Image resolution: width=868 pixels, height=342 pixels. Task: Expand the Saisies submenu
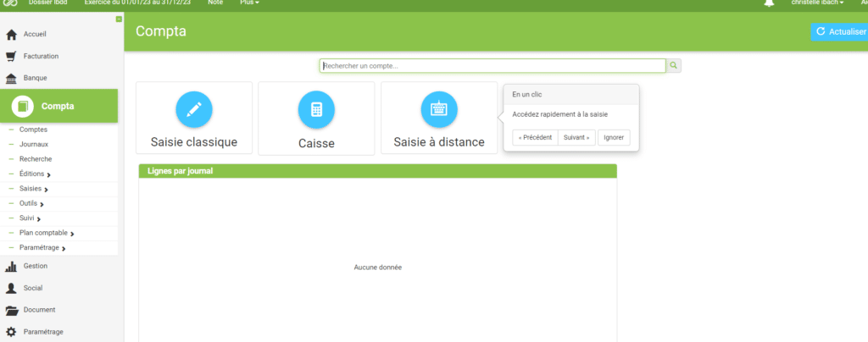pos(46,190)
